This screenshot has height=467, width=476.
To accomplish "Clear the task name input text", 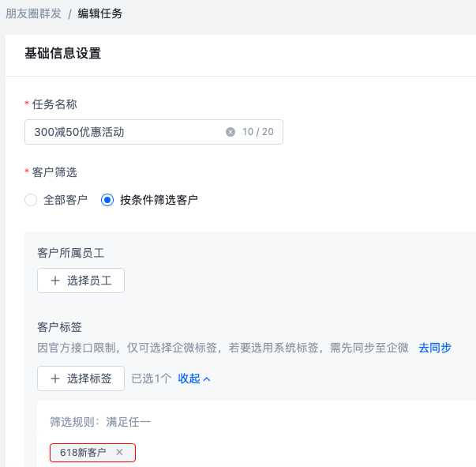I will pos(231,132).
